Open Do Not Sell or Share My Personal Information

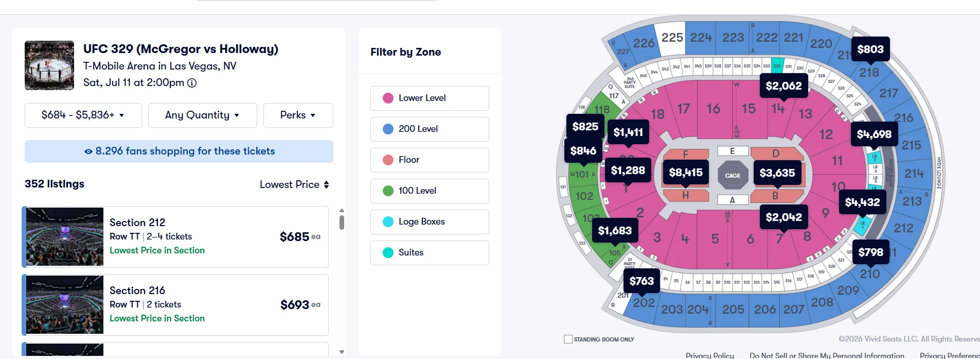point(827,355)
